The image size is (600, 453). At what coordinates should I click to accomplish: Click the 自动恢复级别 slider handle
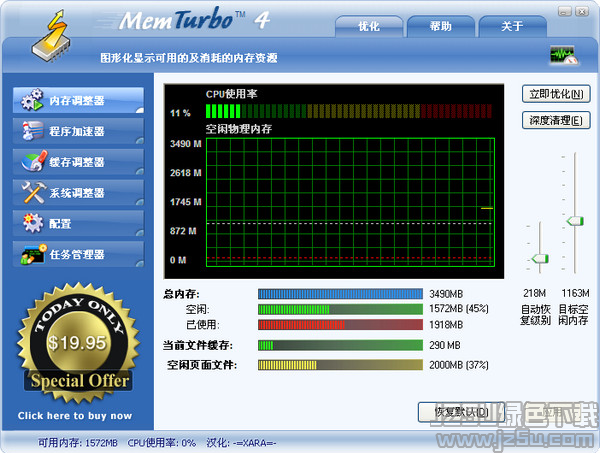tap(540, 259)
